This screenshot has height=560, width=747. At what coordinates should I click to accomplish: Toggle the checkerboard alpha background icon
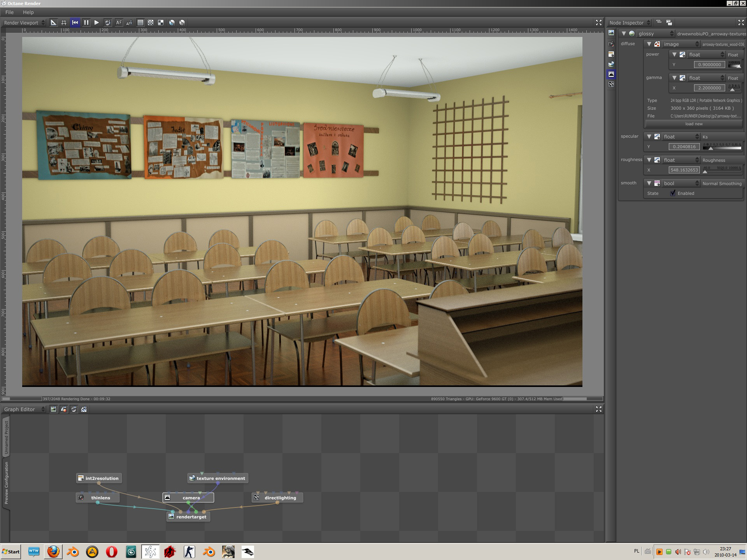point(151,23)
